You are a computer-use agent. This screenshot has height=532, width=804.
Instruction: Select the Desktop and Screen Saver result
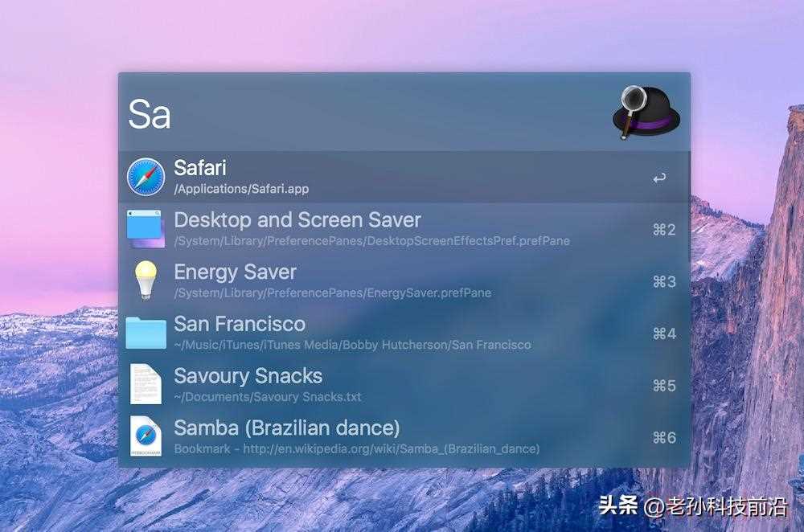pos(404,228)
